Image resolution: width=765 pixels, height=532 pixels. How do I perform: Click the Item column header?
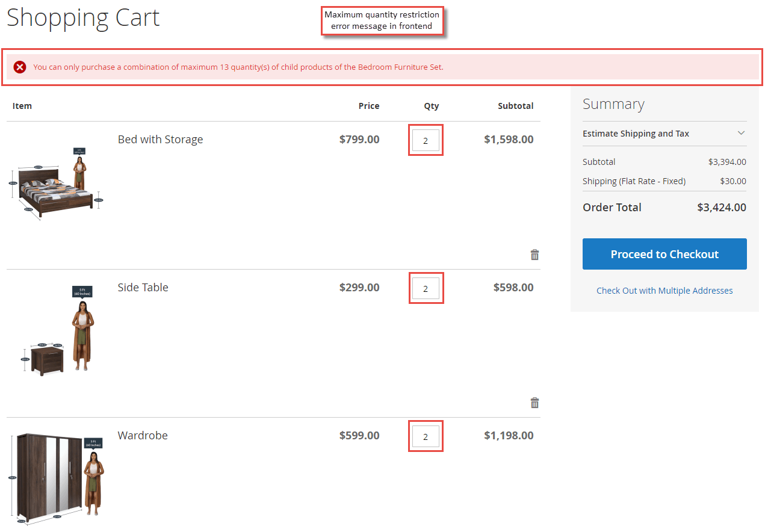pos(22,106)
